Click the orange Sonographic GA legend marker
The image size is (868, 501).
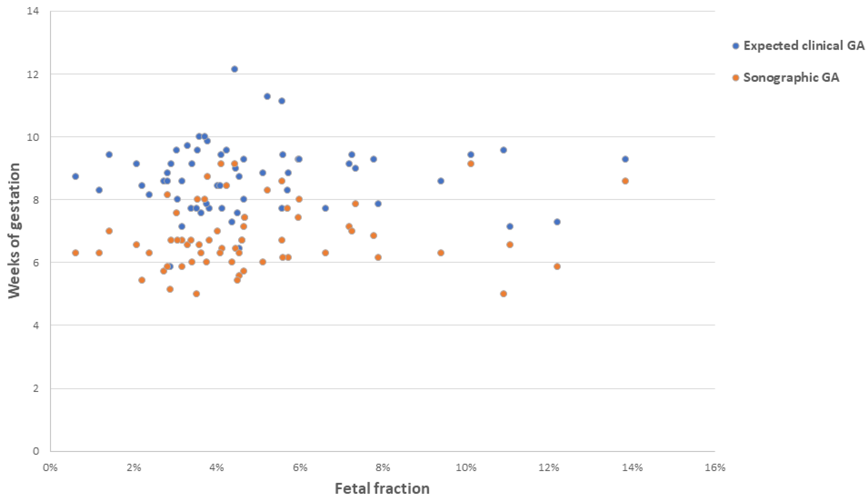[x=736, y=78]
